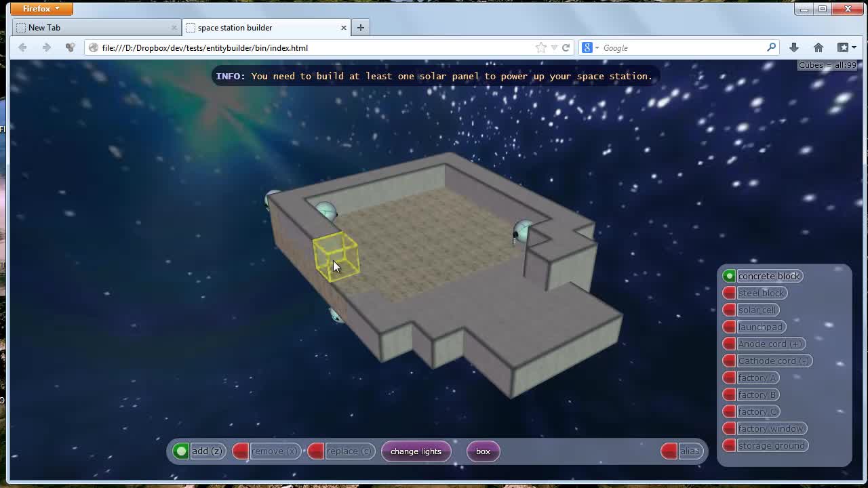Click inside the address bar

pyautogui.click(x=305, y=47)
